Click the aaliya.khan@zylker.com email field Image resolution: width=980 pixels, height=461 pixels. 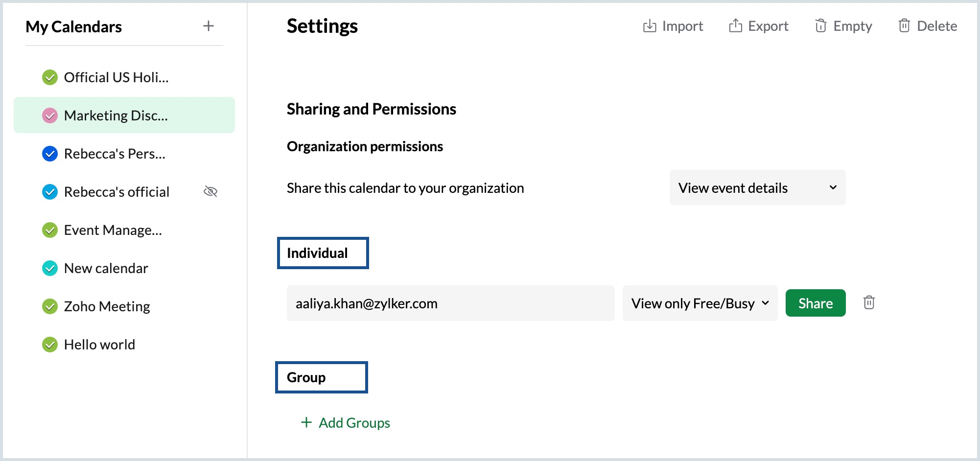[450, 303]
